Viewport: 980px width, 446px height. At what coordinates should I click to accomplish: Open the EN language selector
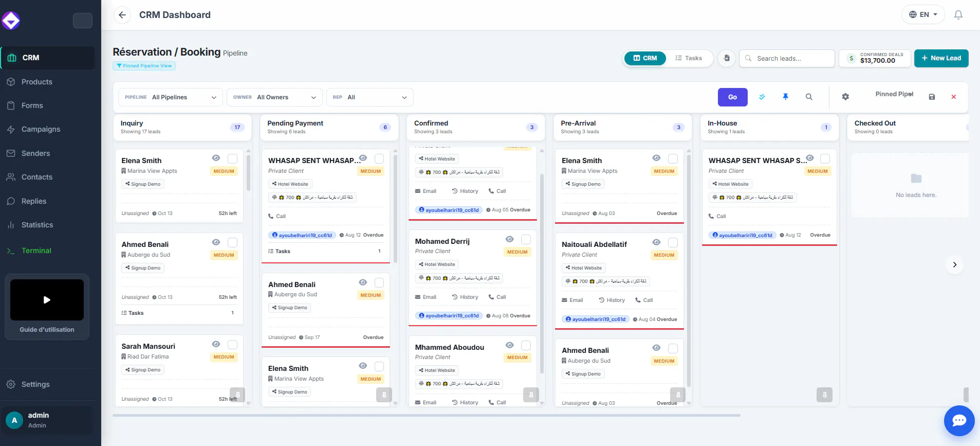pyautogui.click(x=923, y=14)
